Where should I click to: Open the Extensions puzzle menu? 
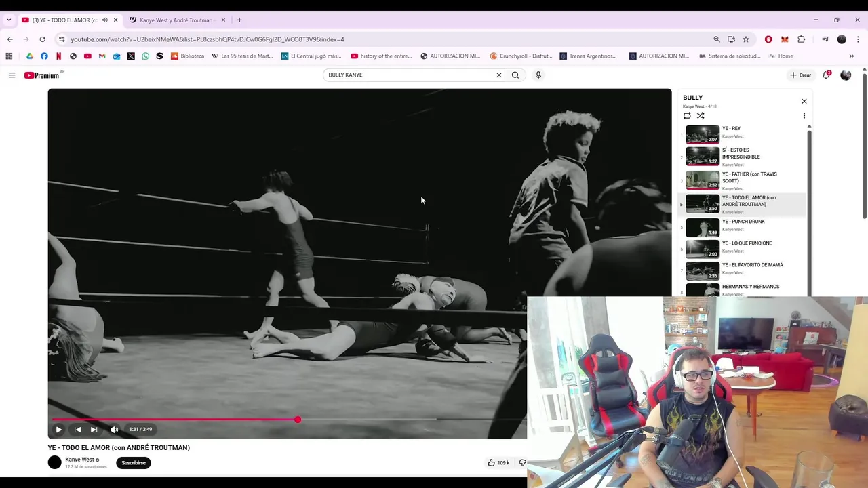[x=801, y=39]
